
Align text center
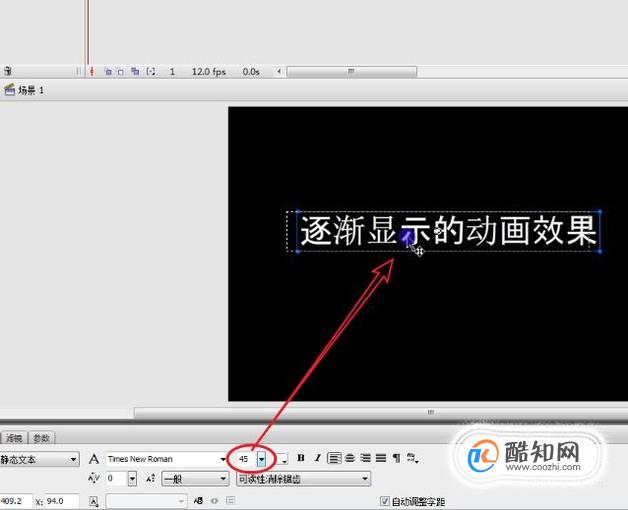tap(350, 458)
